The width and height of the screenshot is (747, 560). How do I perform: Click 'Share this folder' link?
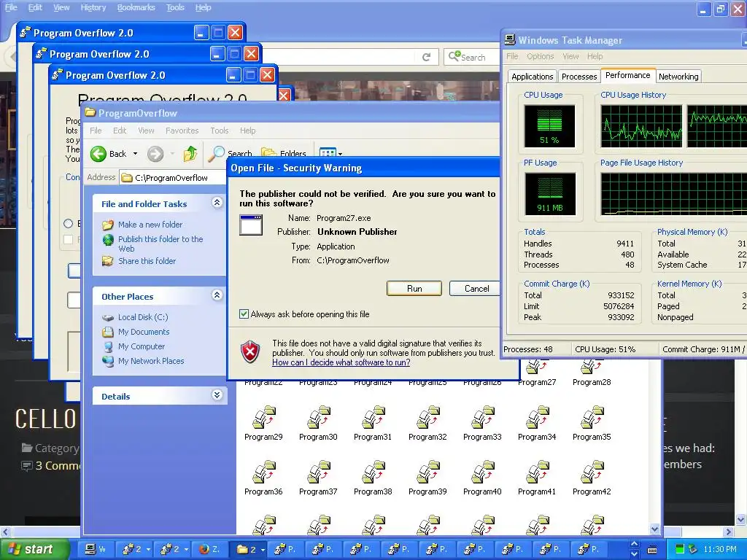(x=147, y=261)
